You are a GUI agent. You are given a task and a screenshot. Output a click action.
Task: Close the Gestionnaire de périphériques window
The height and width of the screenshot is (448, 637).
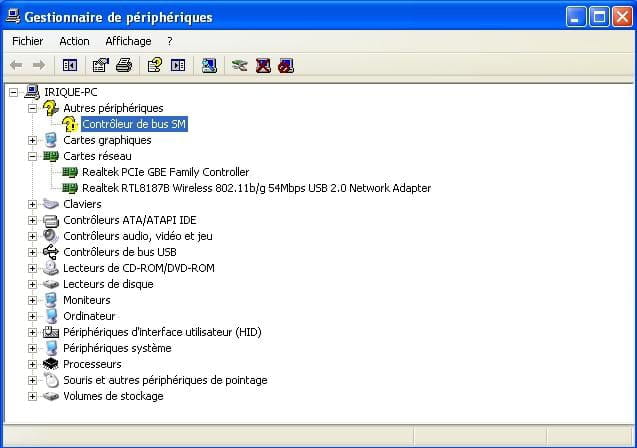[622, 17]
